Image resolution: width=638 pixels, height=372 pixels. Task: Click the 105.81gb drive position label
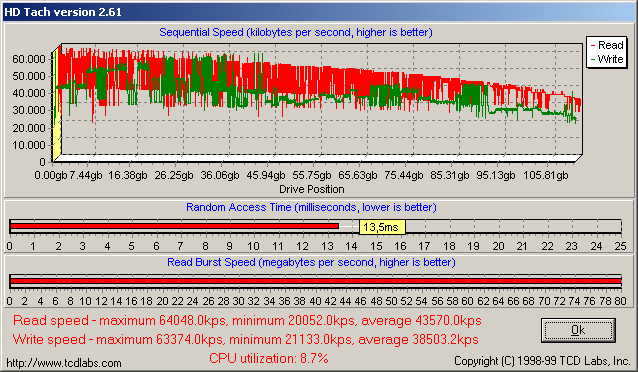[545, 175]
